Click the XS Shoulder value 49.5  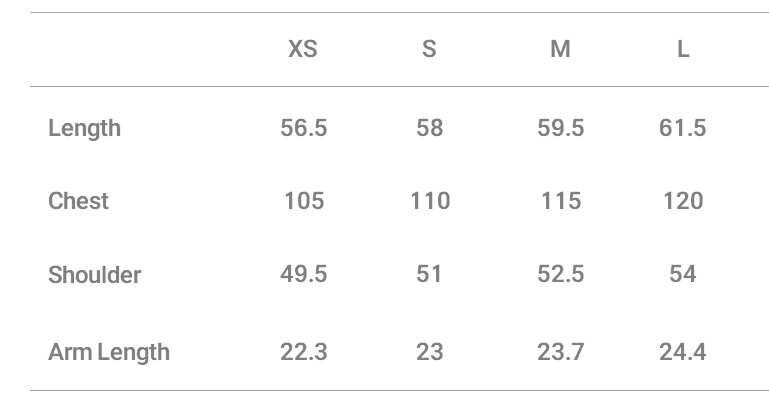point(304,274)
